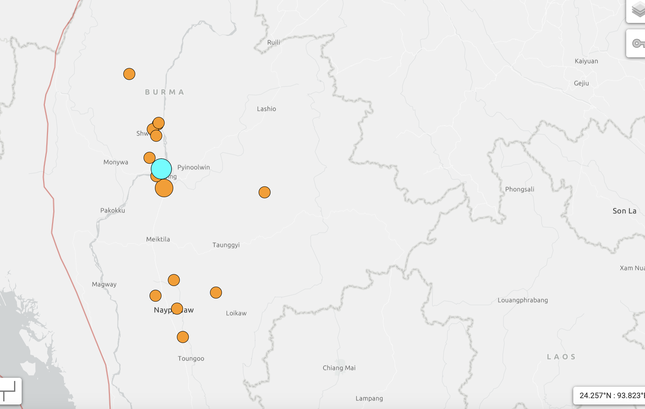
Task: Click the Lashio city label
Action: point(266,108)
